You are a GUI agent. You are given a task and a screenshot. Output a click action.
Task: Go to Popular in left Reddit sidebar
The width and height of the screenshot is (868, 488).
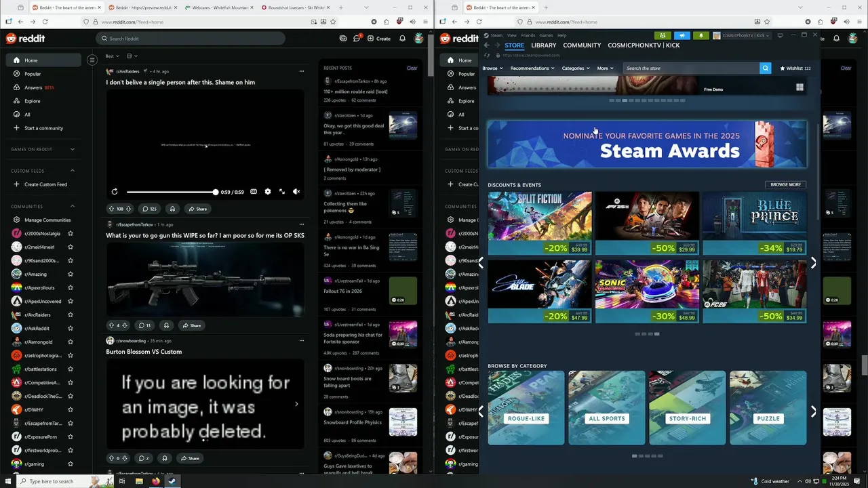pyautogui.click(x=43, y=74)
